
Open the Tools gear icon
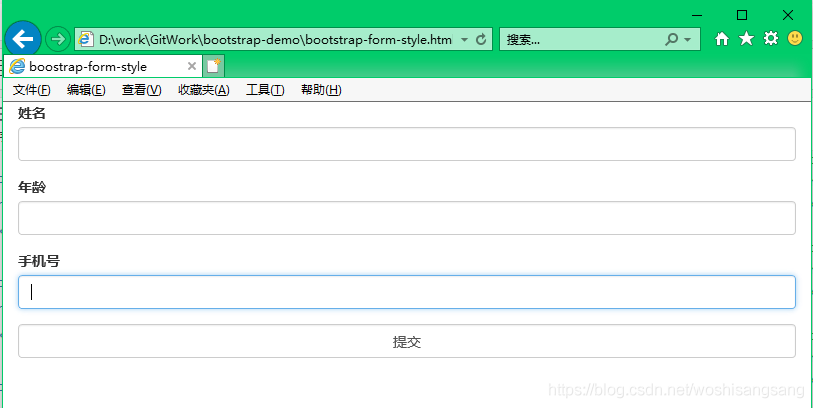tap(770, 38)
